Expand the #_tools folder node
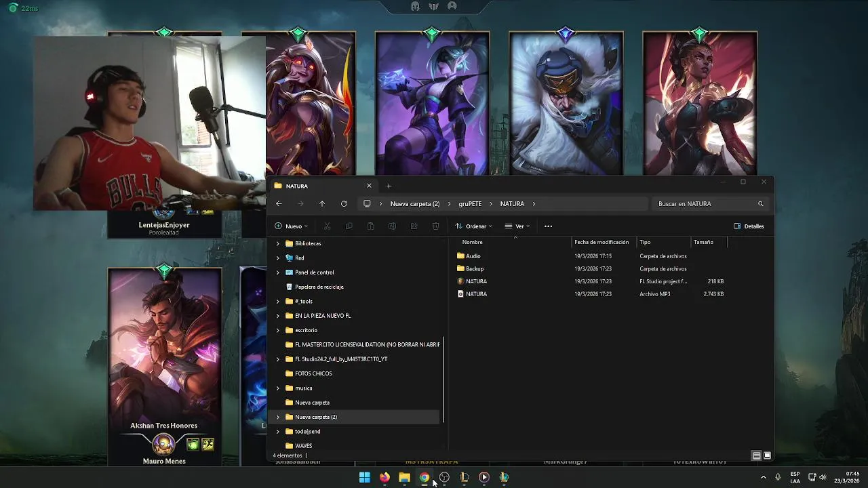 pos(277,302)
